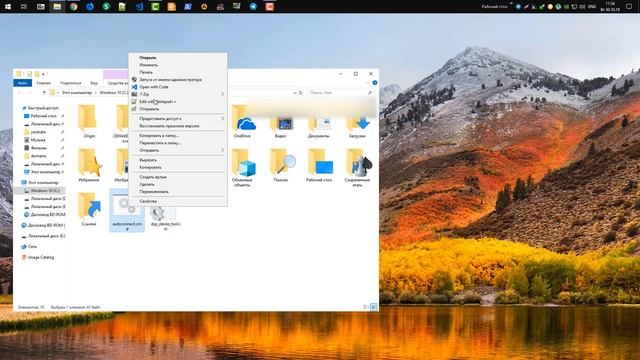Select the autoconnect.cmd file

[127, 211]
